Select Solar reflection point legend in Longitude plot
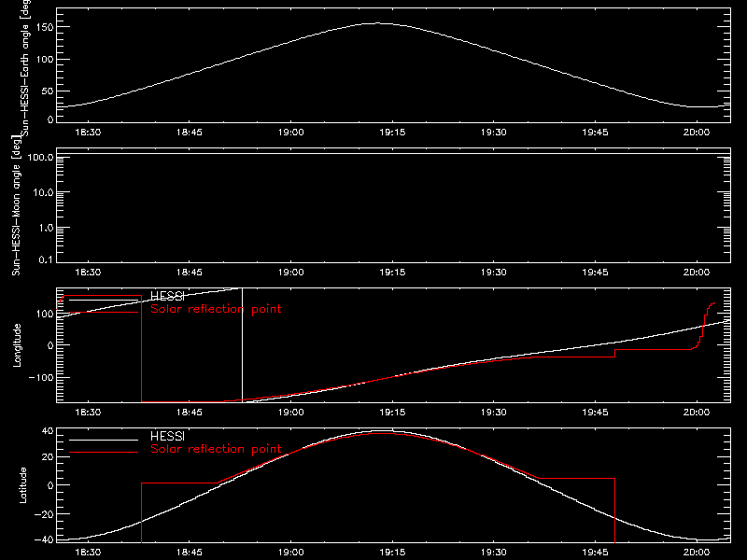747x560 pixels. point(216,309)
